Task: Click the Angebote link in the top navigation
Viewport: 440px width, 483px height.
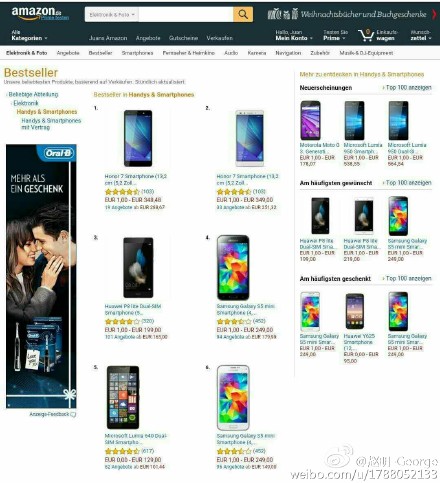Action: point(148,38)
